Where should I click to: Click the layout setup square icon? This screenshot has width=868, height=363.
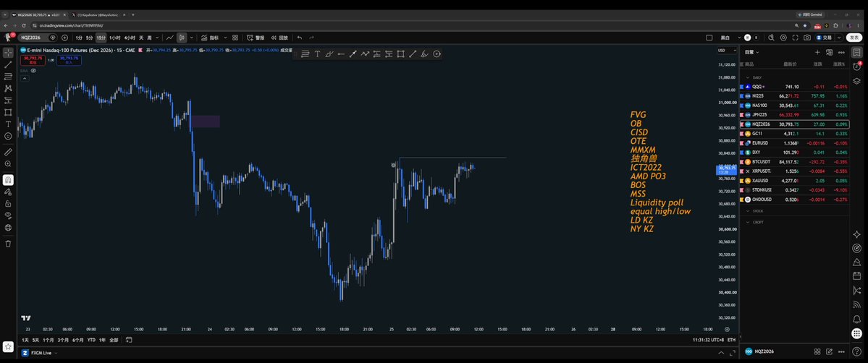709,38
